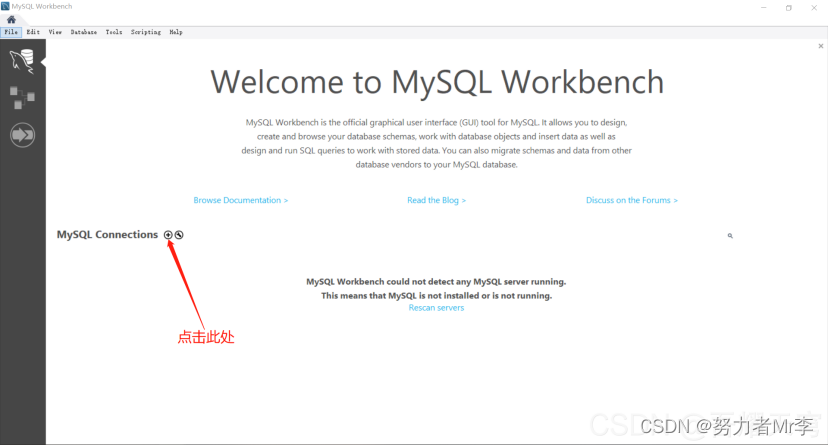Follow the Browse Documentation link
Screen dimensions: 828x445
click(x=241, y=200)
